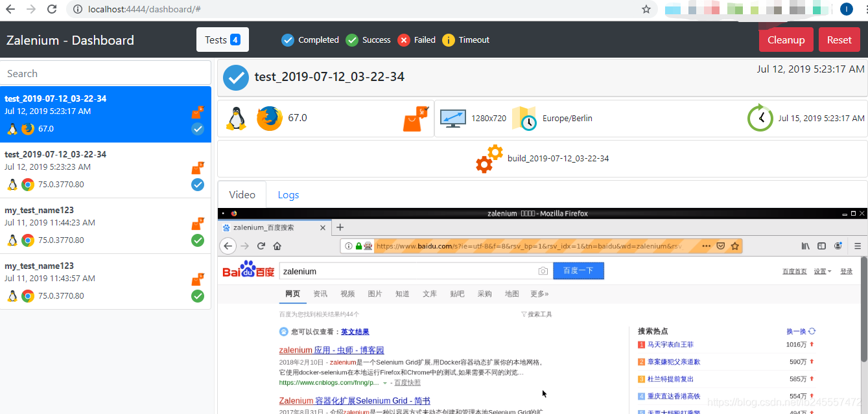
Task: Open the Tests 4 tab button
Action: [x=222, y=40]
